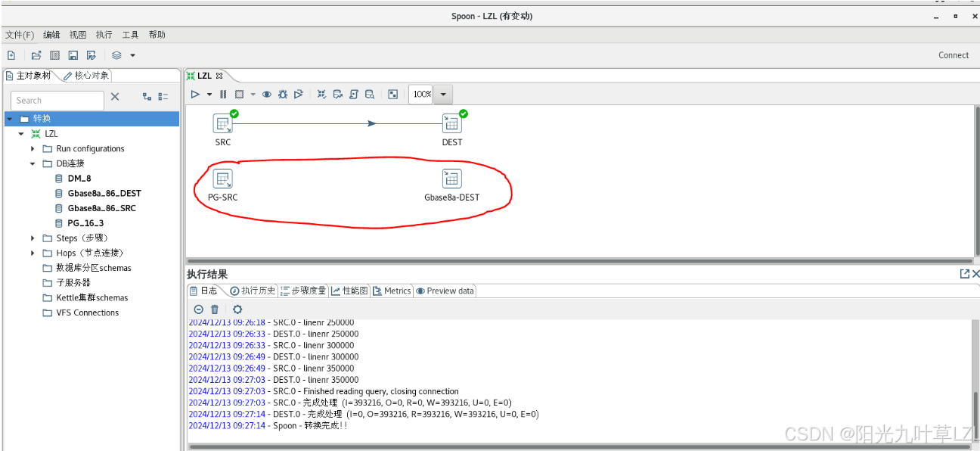Click the generate SQL icon
Screen dimensions: 980x451
pos(353,95)
